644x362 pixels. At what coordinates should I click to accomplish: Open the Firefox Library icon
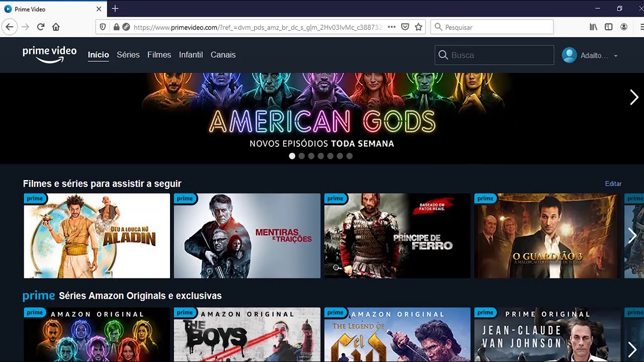pyautogui.click(x=594, y=27)
